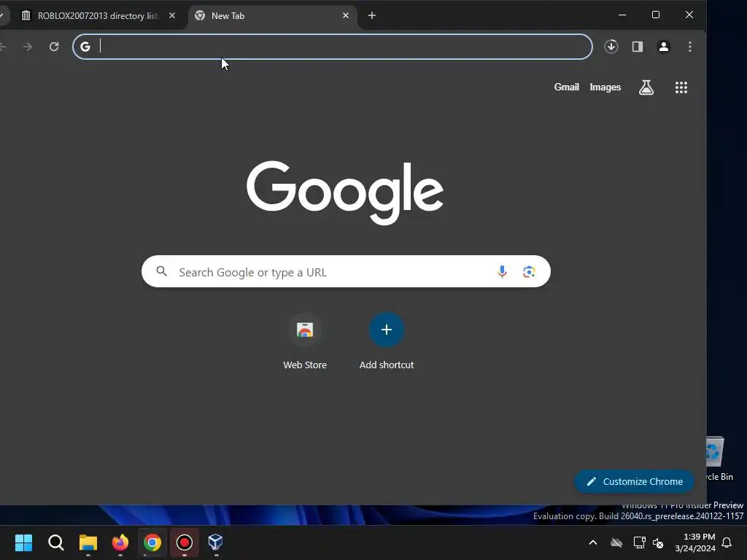Open the Images link
747x560 pixels.
tap(605, 87)
